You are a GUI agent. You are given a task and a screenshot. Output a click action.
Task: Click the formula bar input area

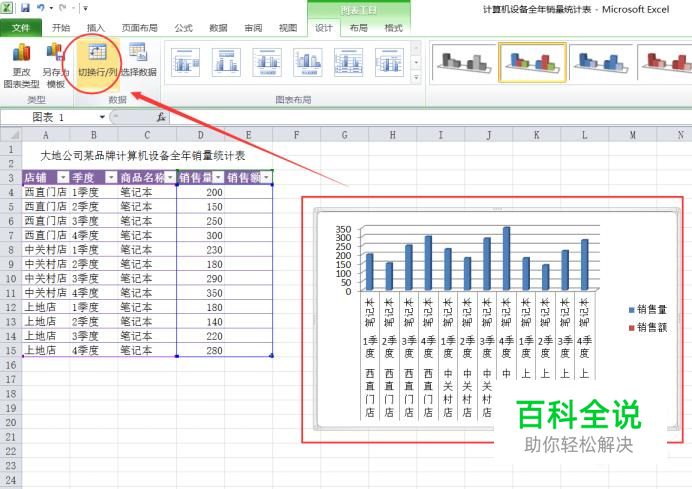tap(430, 117)
